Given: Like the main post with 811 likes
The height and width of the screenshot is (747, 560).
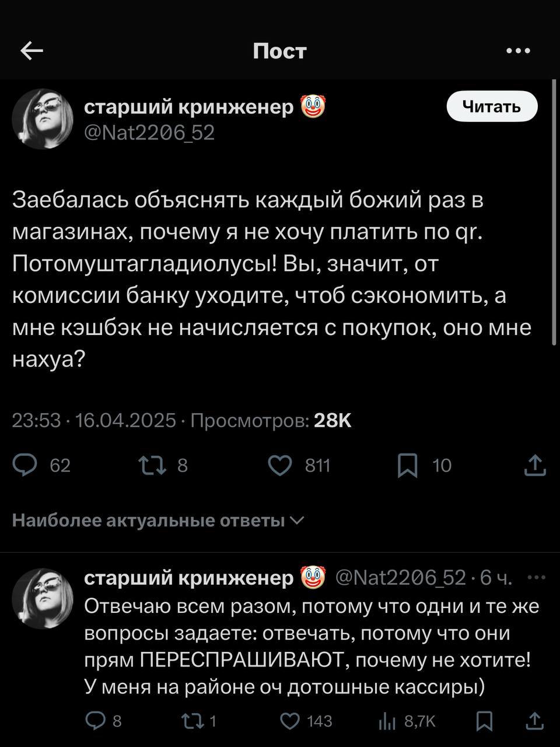Looking at the screenshot, I should [x=280, y=465].
